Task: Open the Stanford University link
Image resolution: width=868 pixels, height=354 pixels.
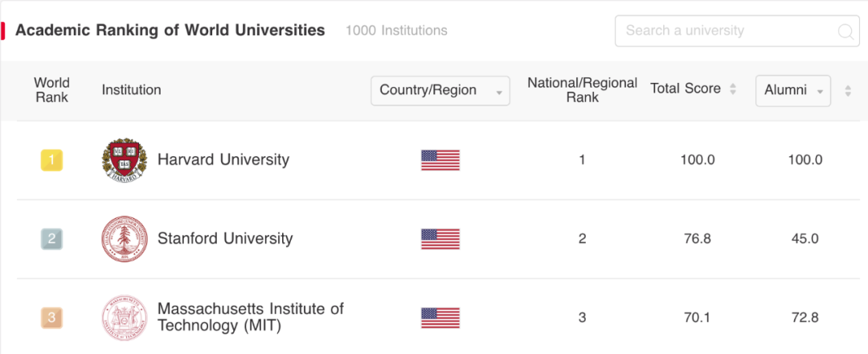Action: click(225, 238)
